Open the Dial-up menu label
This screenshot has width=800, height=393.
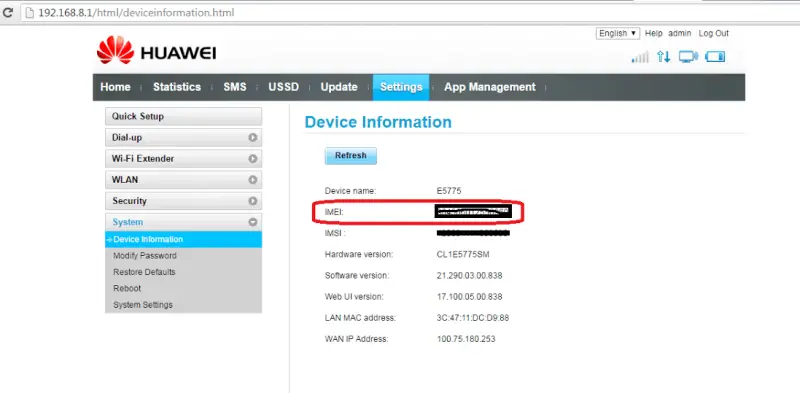click(127, 138)
